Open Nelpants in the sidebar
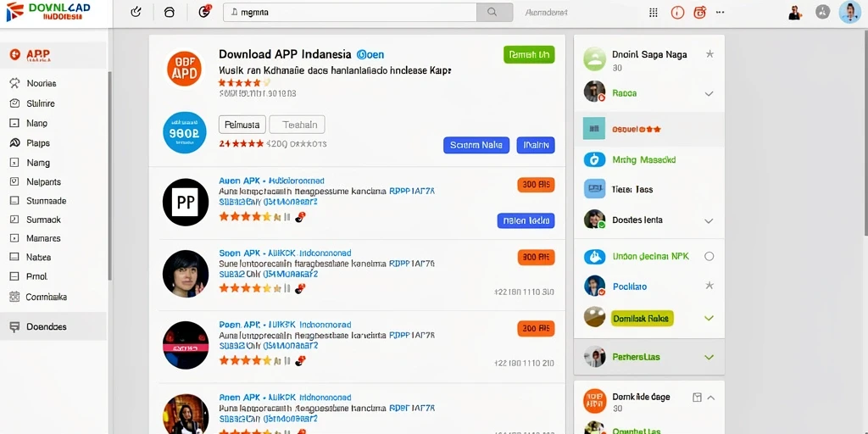 pos(44,181)
